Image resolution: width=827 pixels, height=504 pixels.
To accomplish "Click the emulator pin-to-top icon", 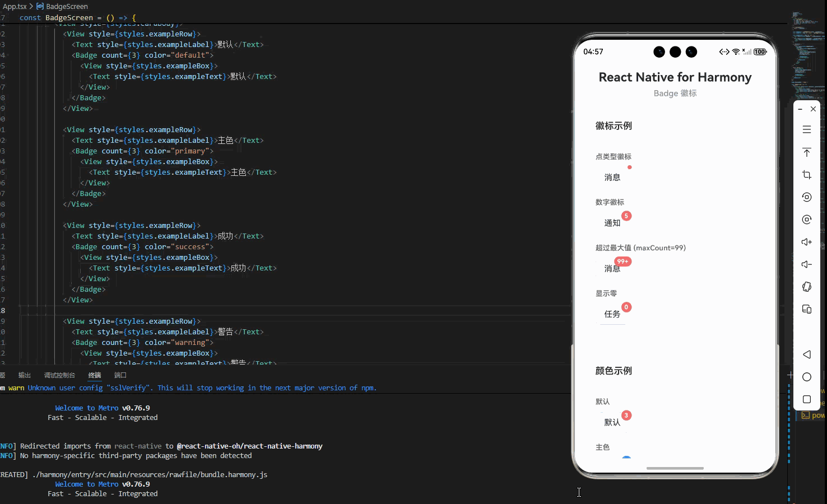I will (x=807, y=152).
